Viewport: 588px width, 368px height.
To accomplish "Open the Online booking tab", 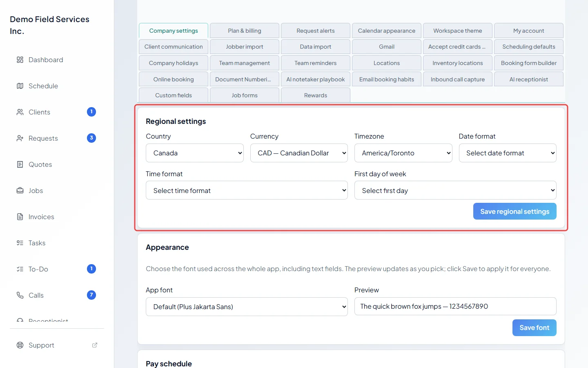I will (174, 79).
